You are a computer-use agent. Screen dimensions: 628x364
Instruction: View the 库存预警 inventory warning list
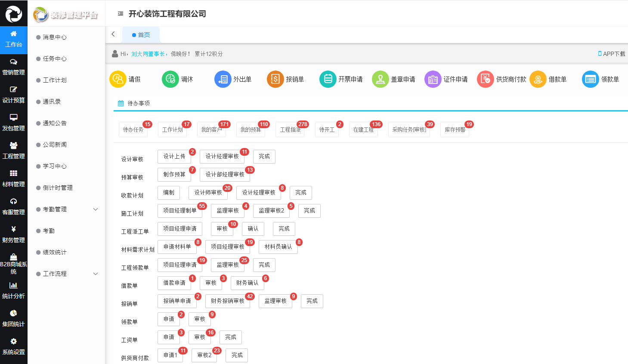tap(455, 130)
